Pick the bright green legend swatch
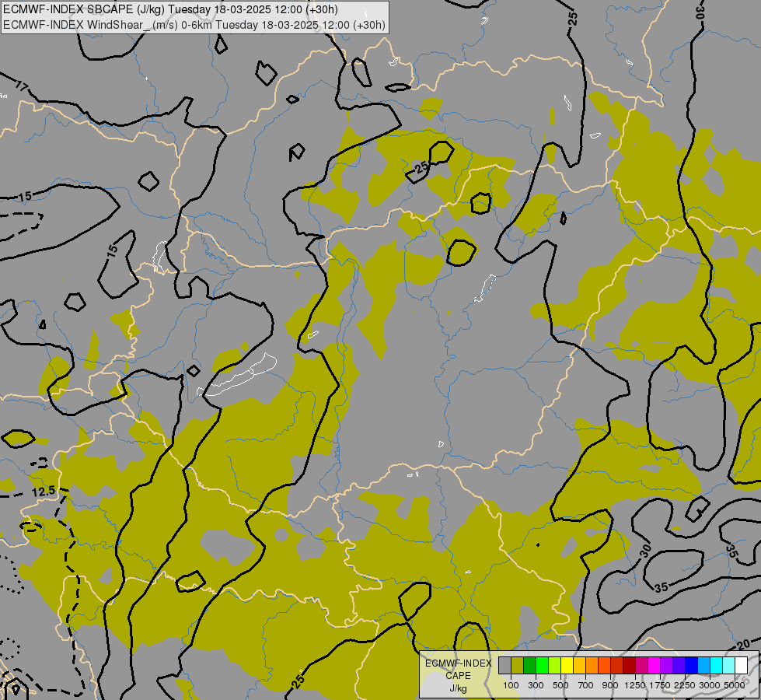 [x=542, y=665]
